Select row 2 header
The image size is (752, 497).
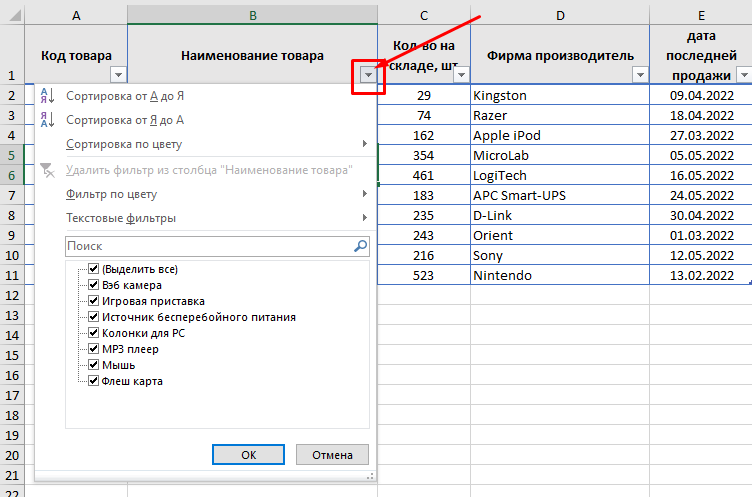12,95
